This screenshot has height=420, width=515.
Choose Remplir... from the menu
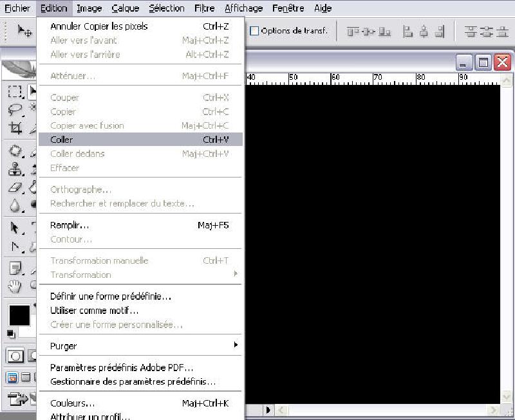(140, 225)
